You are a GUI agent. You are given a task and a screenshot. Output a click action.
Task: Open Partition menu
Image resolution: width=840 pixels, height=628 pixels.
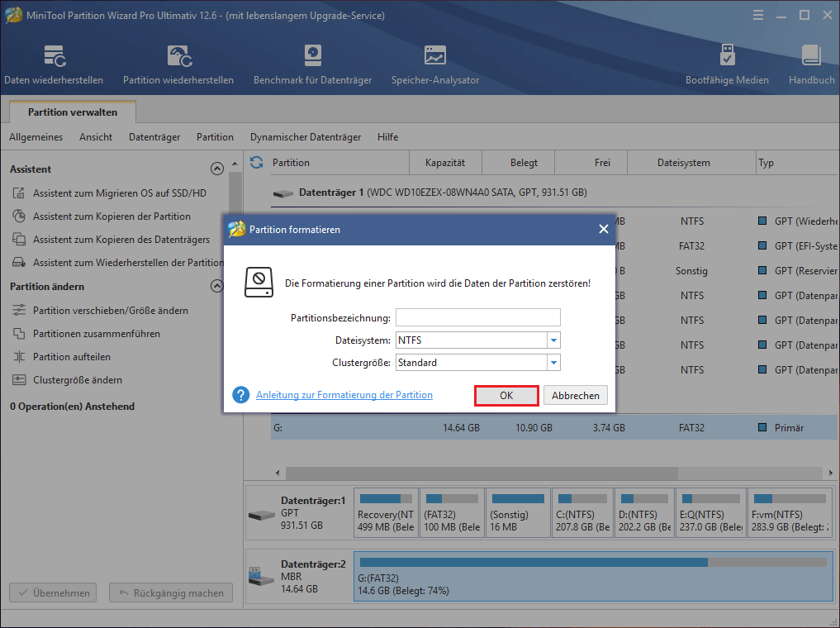click(x=215, y=137)
